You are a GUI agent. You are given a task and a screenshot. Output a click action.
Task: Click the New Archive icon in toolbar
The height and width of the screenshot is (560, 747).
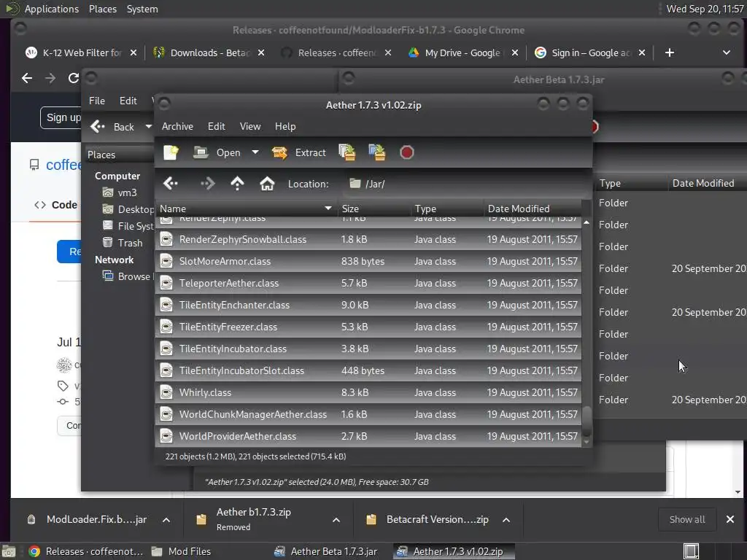[171, 152]
